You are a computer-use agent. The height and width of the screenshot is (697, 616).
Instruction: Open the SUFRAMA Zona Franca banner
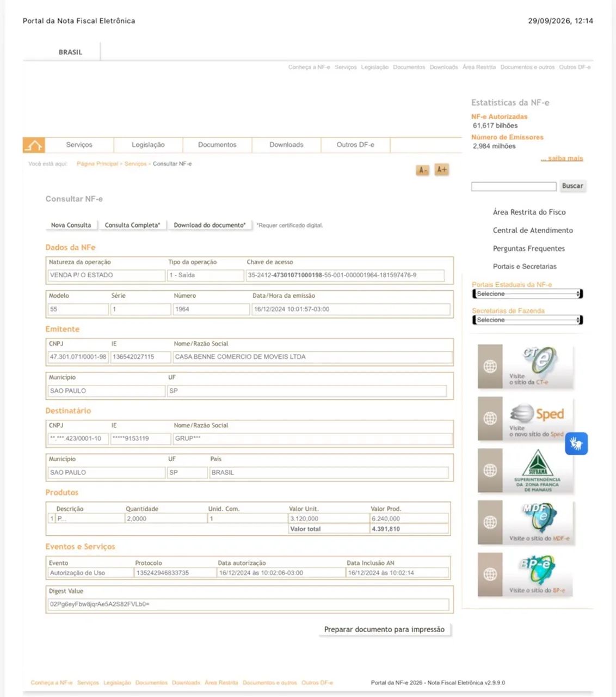[x=525, y=471]
